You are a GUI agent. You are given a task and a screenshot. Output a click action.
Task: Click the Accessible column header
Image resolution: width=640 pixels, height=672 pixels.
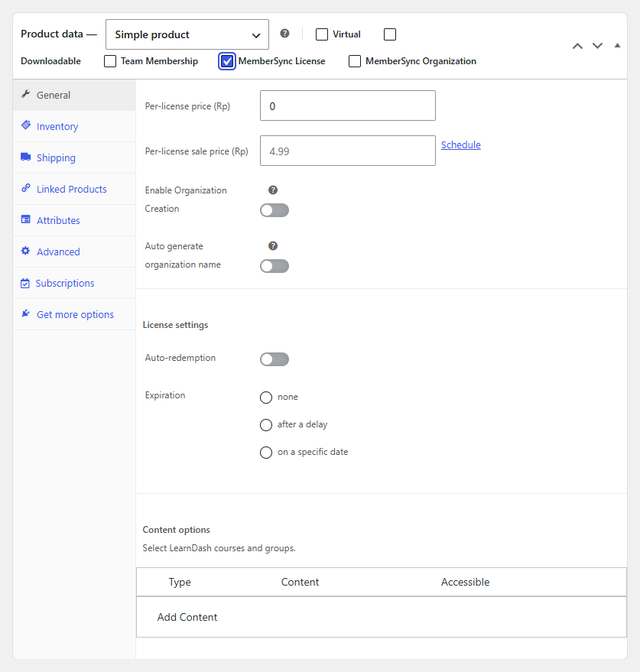[x=465, y=582]
